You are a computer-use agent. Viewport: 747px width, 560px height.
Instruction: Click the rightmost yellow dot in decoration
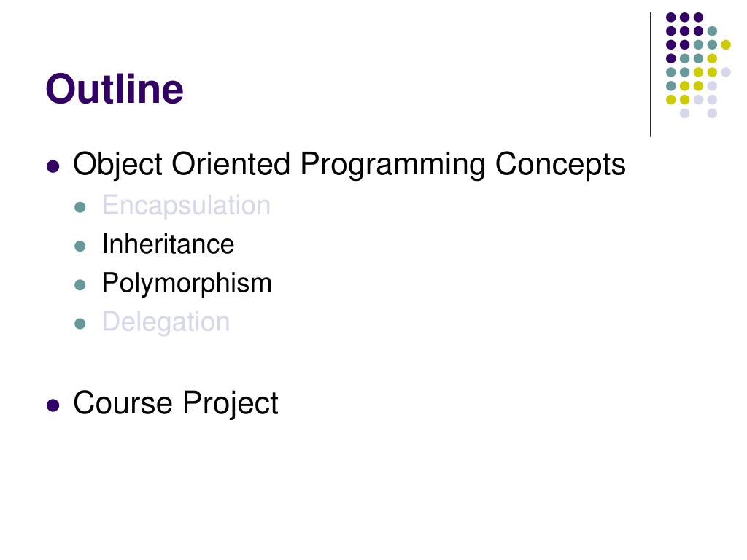pos(726,44)
